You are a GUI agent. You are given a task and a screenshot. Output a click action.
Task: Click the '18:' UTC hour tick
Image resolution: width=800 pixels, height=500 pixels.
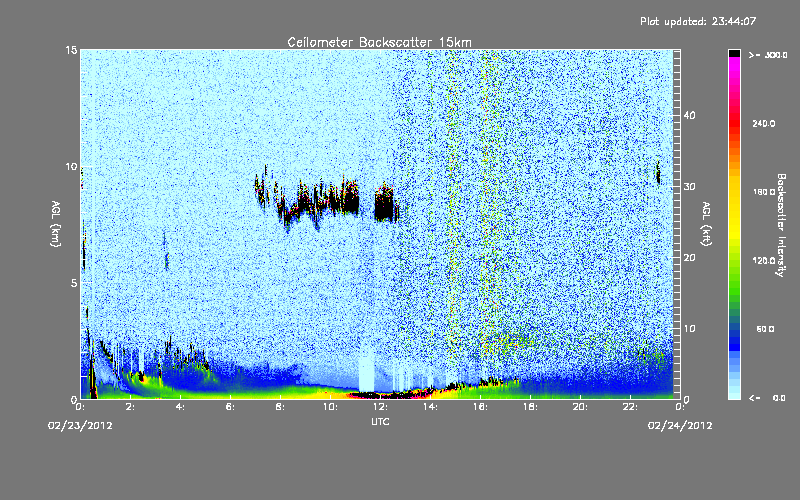tap(530, 407)
